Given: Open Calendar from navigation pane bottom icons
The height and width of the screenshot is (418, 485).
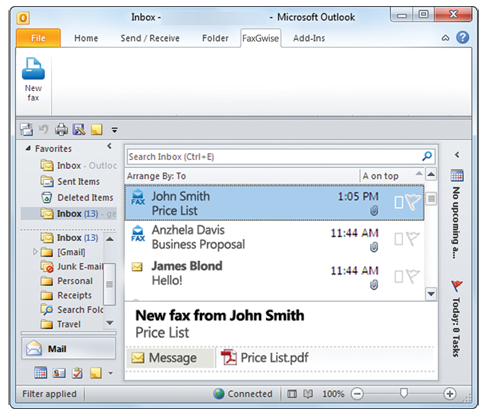Looking at the screenshot, I should 41,373.
